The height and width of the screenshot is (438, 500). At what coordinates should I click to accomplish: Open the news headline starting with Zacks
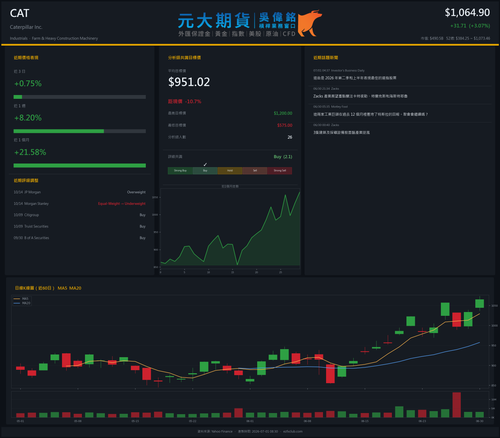[360, 96]
